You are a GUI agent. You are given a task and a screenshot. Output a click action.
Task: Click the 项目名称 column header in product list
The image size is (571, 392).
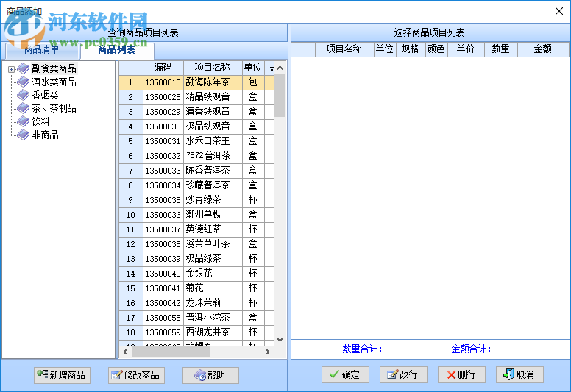tap(213, 68)
